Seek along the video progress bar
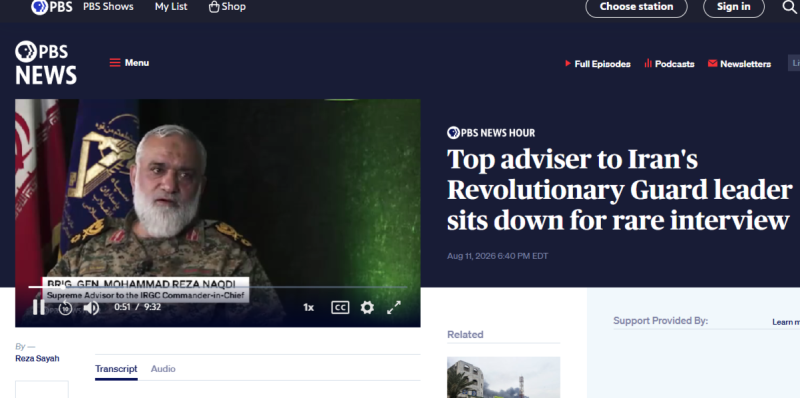Image resolution: width=800 pixels, height=398 pixels. tap(218, 287)
